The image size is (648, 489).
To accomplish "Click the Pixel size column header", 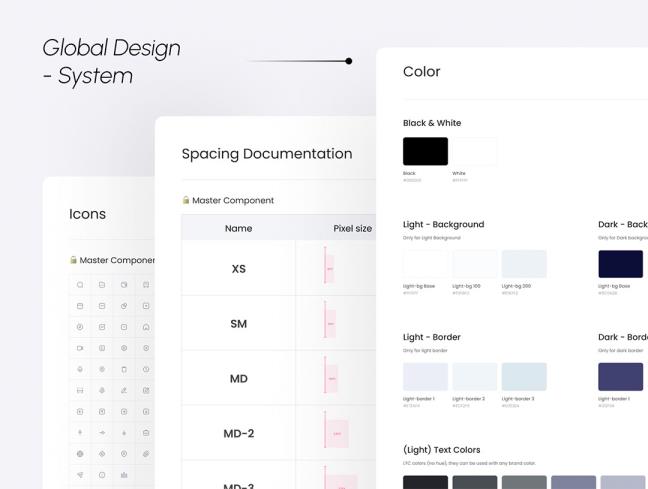I will tap(351, 228).
